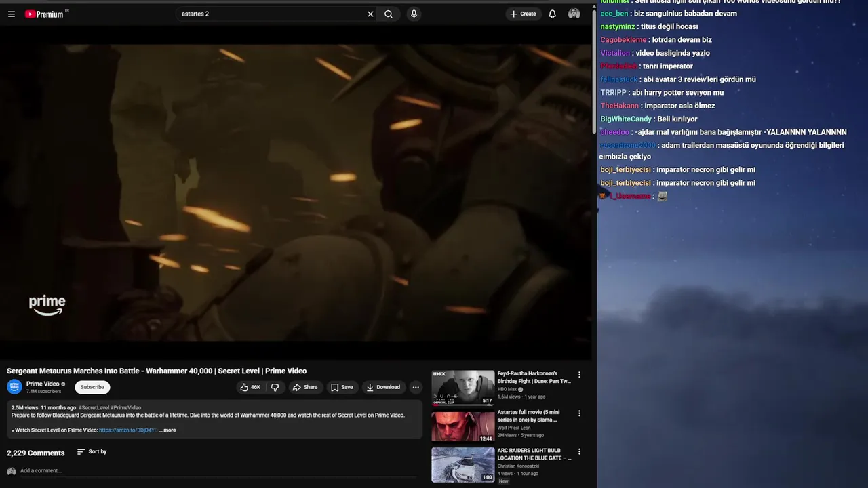Screen dimensions: 868x488
Task: Click chat username 'Victalion'
Action: (615, 53)
